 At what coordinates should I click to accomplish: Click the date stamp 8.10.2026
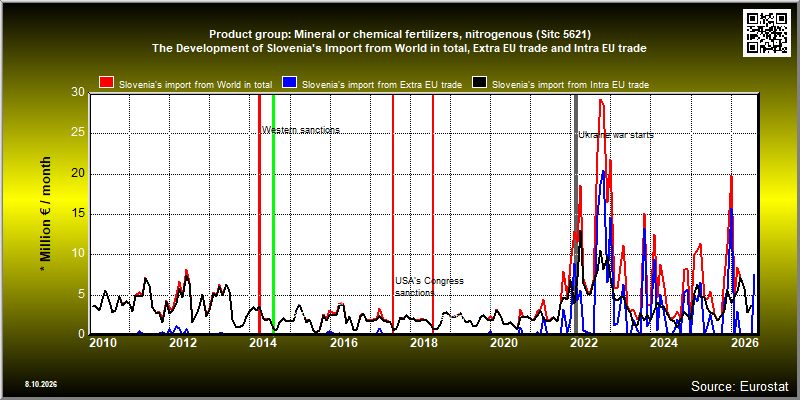[41, 384]
